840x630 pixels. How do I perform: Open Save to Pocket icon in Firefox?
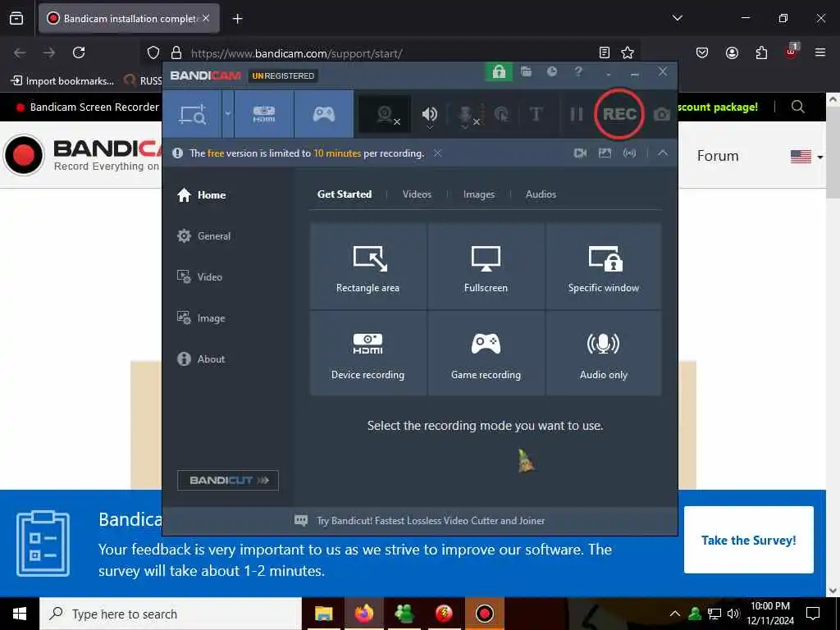coord(702,52)
